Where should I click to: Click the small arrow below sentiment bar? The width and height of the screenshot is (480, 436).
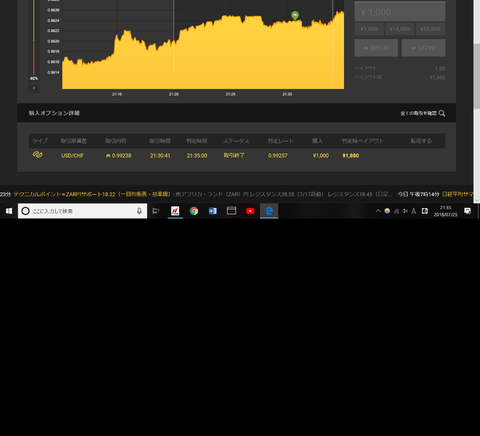coord(34,88)
